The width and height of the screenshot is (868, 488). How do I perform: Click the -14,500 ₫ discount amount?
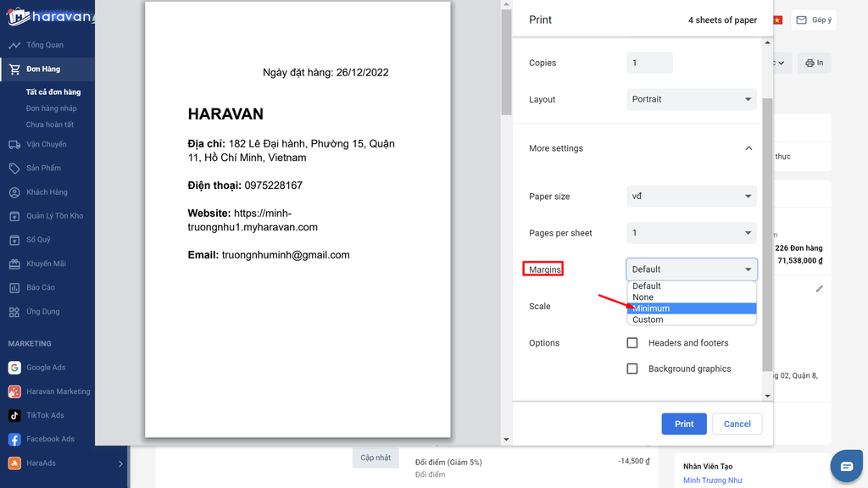coord(634,461)
